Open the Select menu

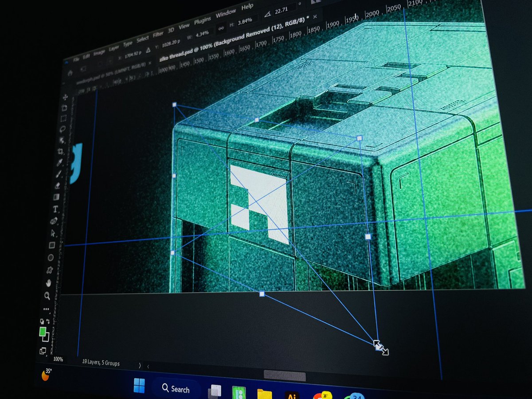coord(142,39)
